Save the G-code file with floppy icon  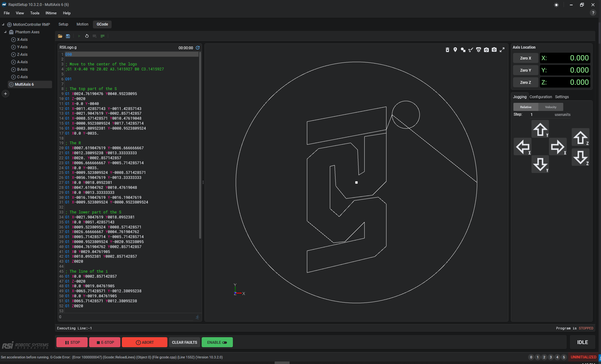coord(68,36)
